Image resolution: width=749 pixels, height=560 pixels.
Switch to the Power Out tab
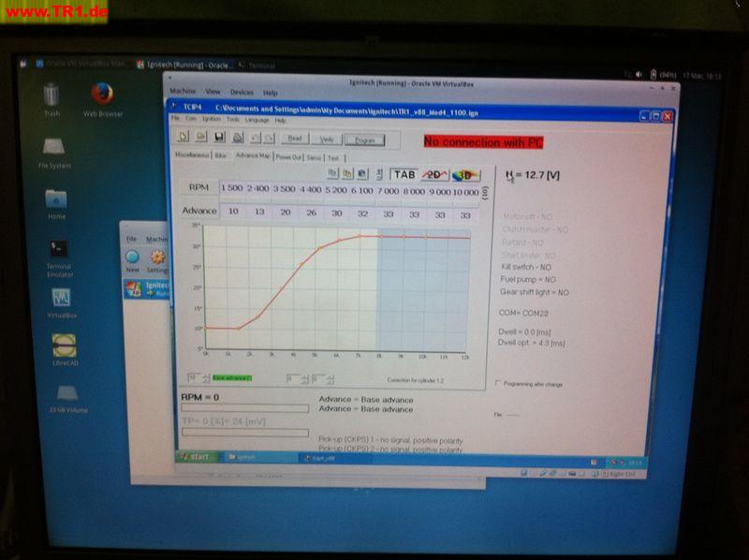click(288, 156)
